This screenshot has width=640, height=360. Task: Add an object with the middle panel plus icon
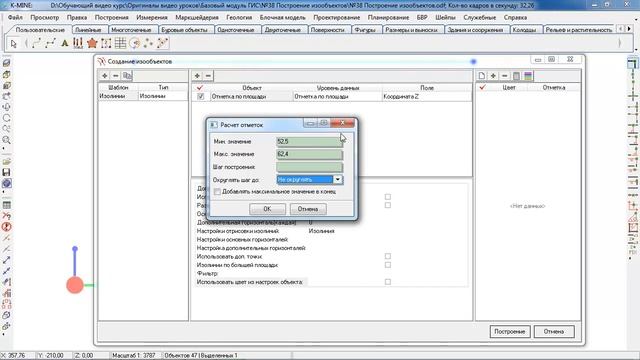tap(197, 76)
